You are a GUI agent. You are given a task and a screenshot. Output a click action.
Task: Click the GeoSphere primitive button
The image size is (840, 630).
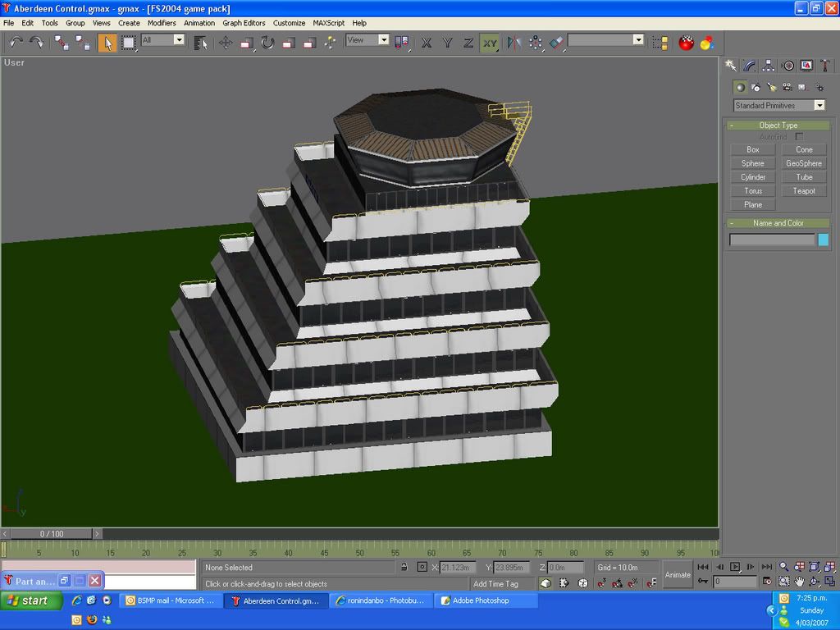(804, 163)
